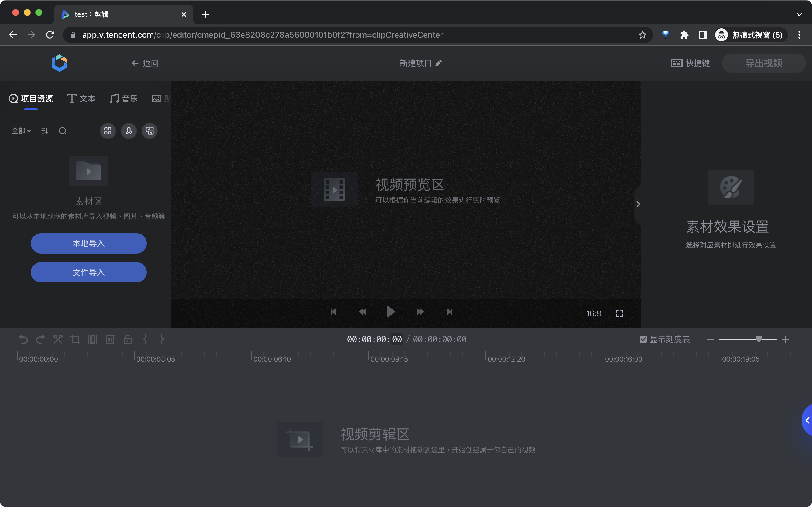Collapse the right panel with chevron arrow
This screenshot has width=812, height=507.
[638, 204]
